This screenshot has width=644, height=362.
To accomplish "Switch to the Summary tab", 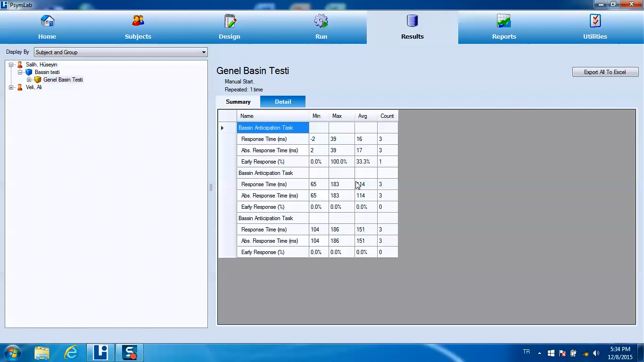I will 238,102.
